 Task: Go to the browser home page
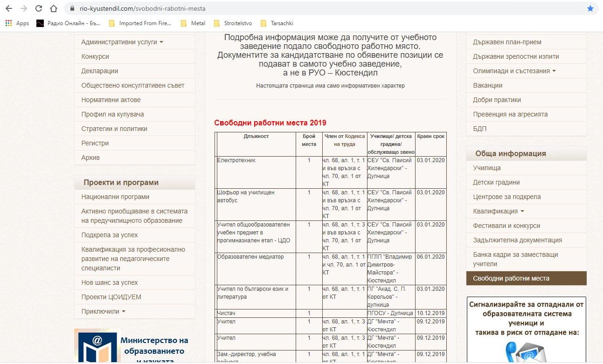coord(54,8)
